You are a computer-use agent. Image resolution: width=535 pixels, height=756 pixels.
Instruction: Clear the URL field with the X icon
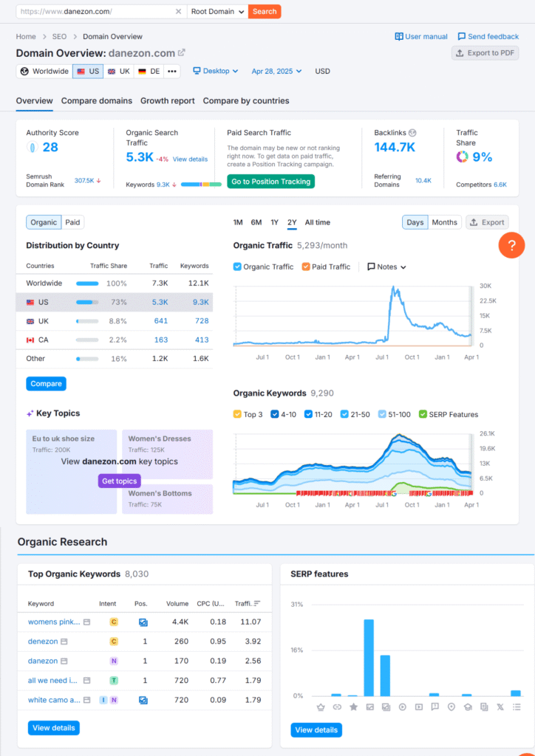178,12
